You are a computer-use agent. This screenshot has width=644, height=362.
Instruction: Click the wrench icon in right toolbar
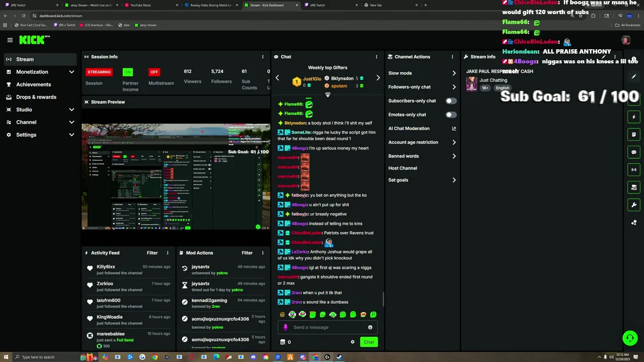(x=634, y=205)
